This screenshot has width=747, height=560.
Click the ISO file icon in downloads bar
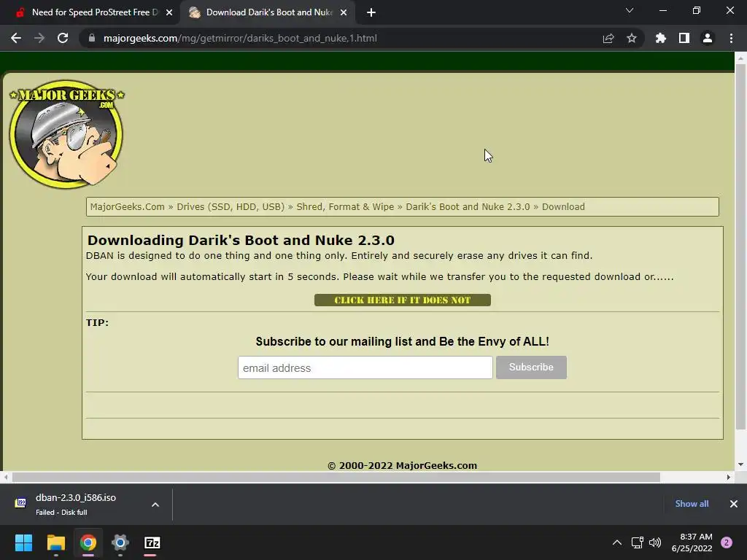pyautogui.click(x=20, y=503)
